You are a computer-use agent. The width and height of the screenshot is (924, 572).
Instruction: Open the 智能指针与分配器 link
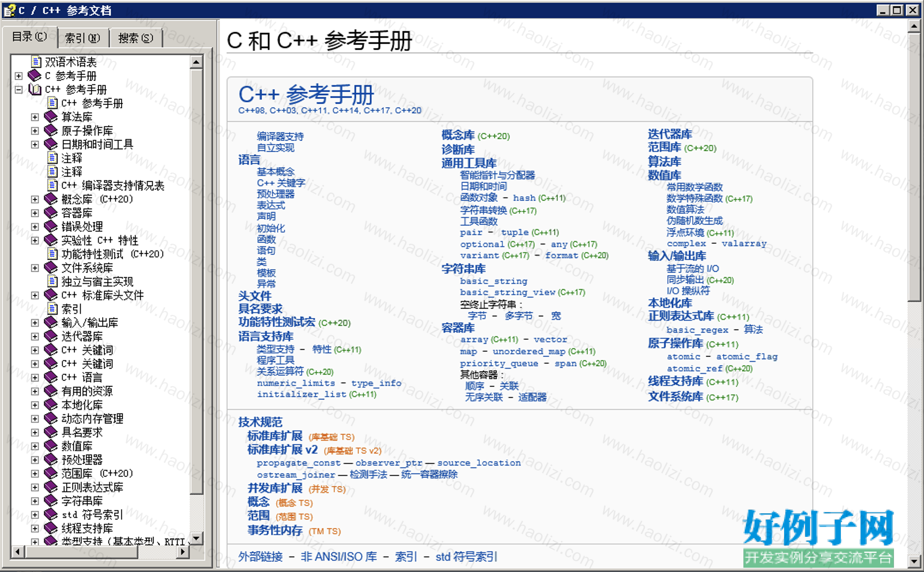497,175
